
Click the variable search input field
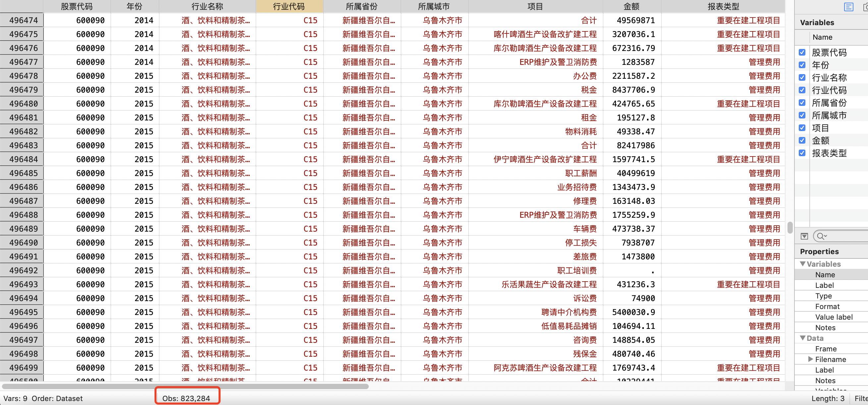[846, 236]
